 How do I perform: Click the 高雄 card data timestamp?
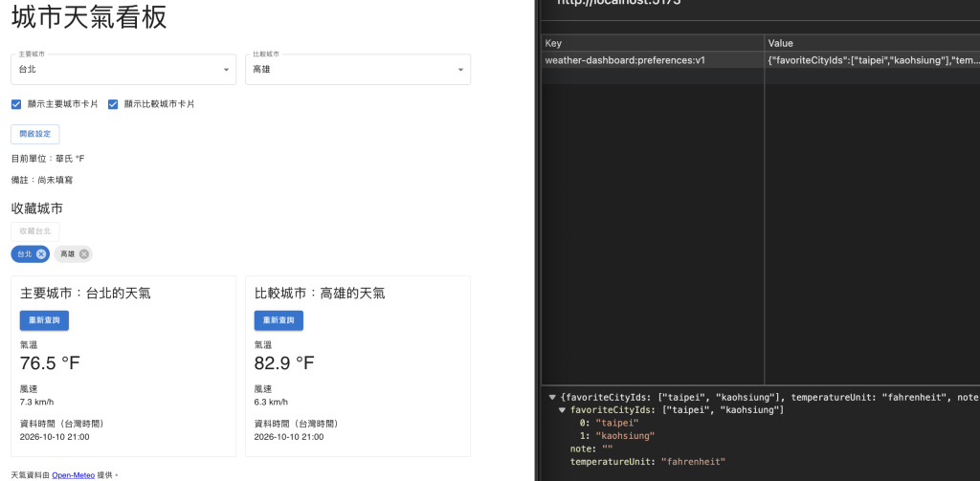click(289, 437)
